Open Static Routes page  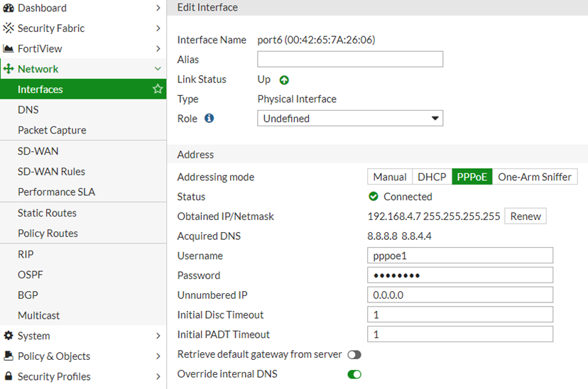pyautogui.click(x=47, y=213)
